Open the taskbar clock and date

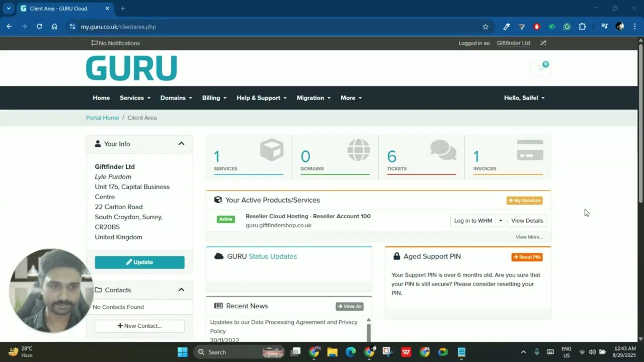point(625,352)
